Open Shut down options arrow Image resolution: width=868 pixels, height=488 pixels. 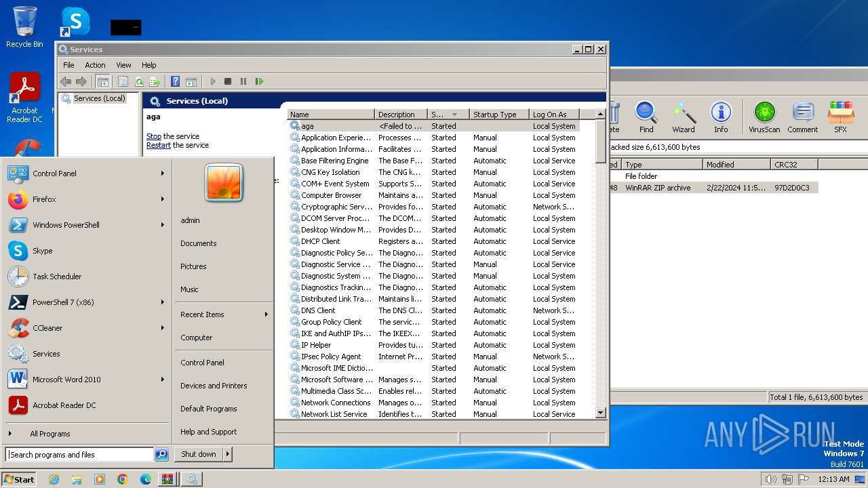pyautogui.click(x=228, y=454)
